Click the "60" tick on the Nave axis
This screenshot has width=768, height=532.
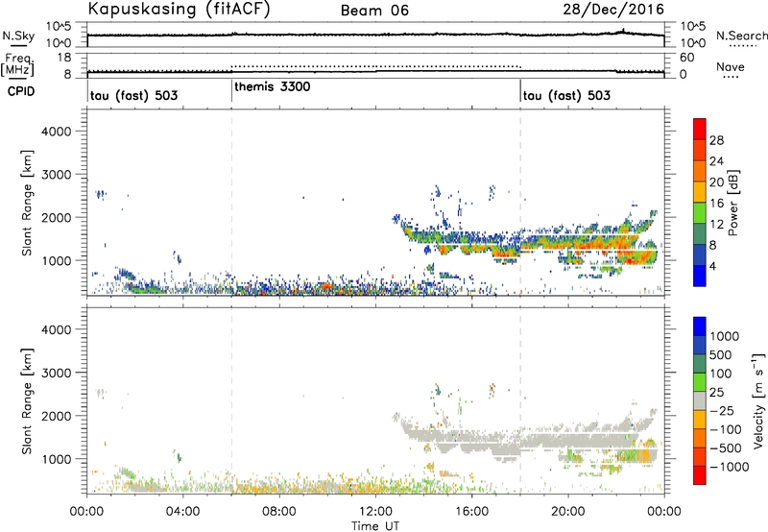(686, 58)
